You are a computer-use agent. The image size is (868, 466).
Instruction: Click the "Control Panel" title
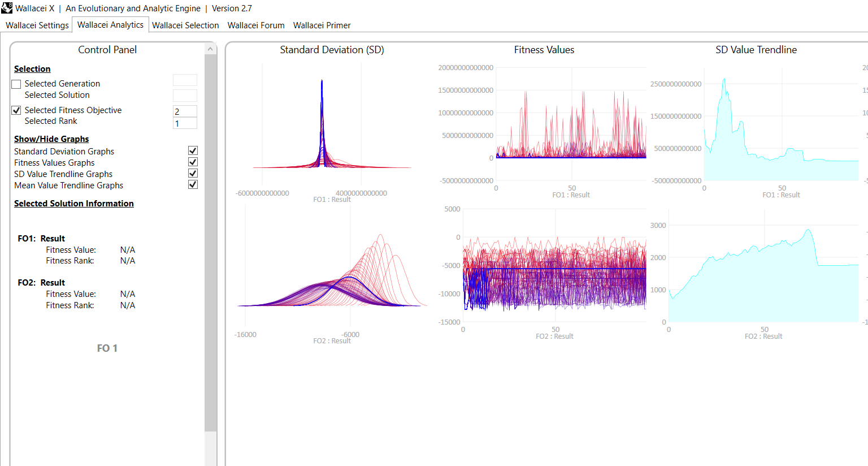107,50
